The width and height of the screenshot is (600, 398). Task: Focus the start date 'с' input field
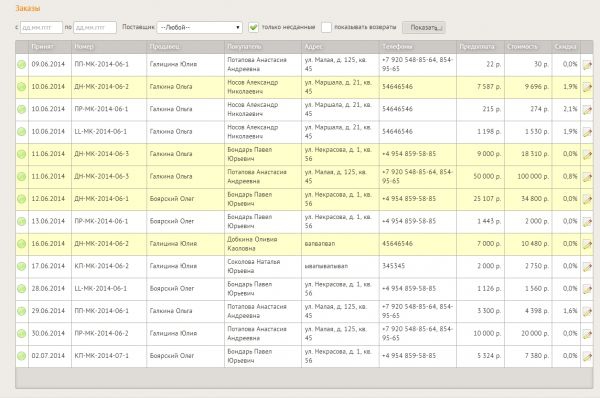(41, 28)
